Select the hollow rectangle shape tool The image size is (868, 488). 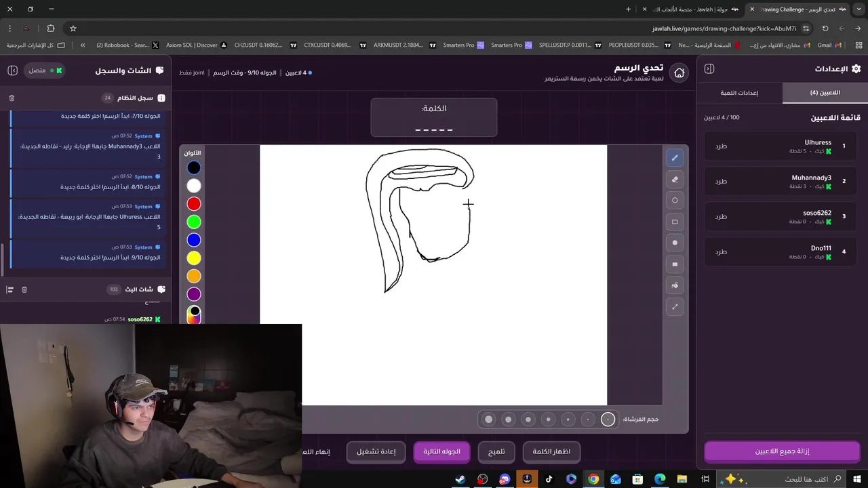(x=675, y=222)
